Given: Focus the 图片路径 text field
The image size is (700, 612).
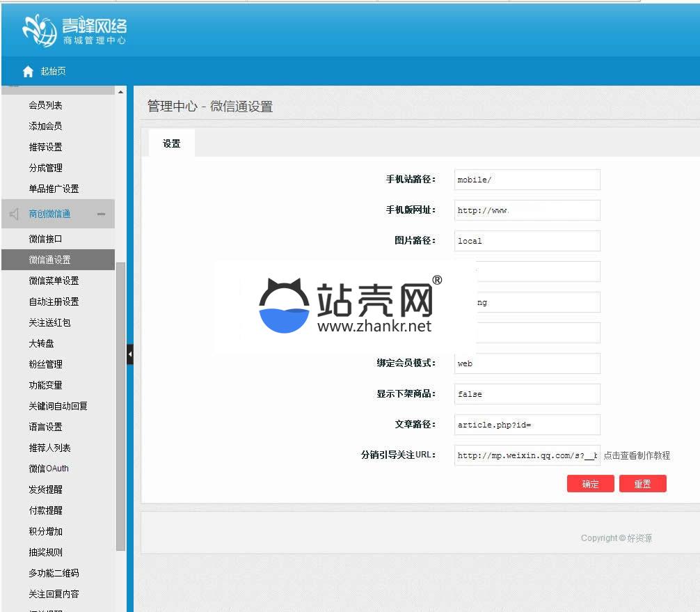Looking at the screenshot, I should pos(527,241).
